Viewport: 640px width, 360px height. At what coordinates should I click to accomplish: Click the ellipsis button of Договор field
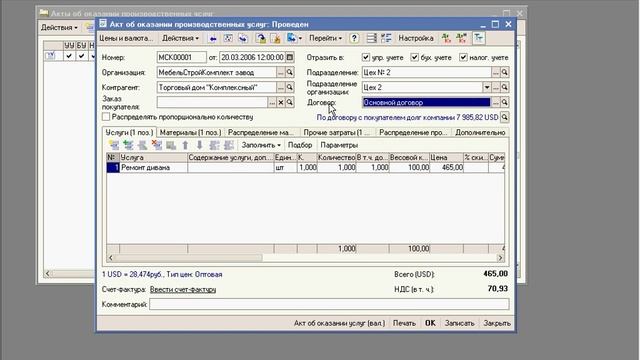496,102
